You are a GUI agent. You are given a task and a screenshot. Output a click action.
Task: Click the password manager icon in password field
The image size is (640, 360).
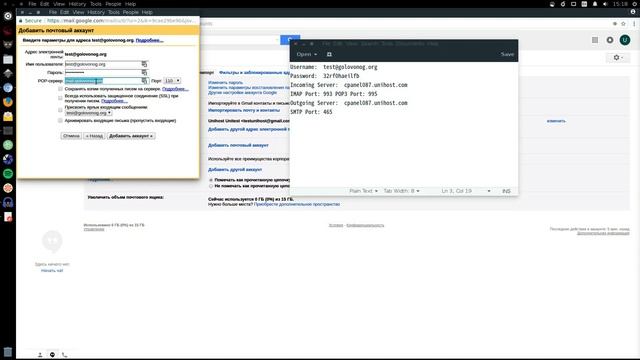pos(144,72)
